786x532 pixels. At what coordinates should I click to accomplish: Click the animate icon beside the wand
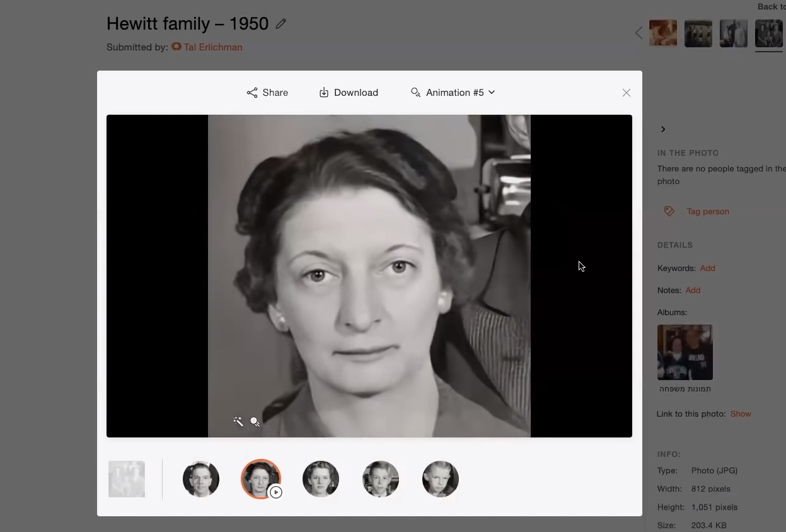click(255, 422)
